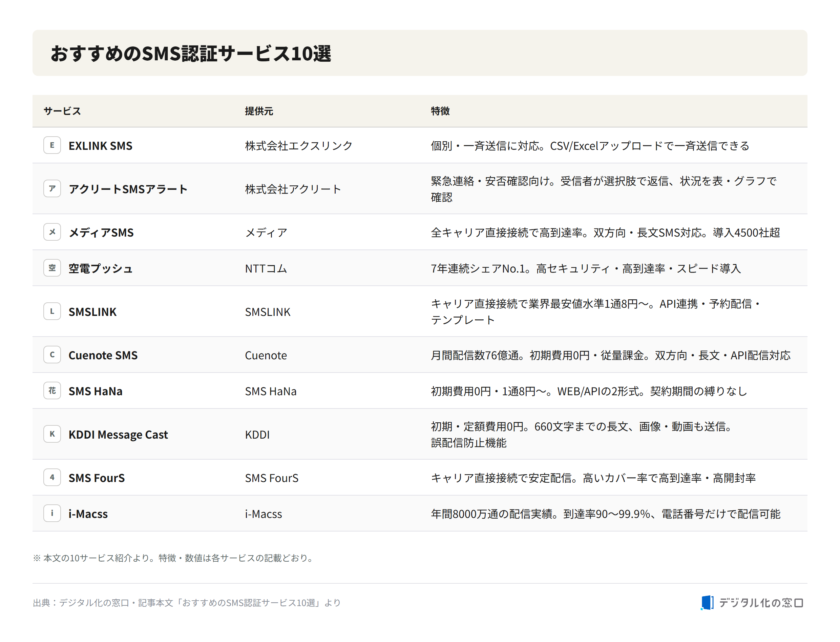
Task: Click the ア icon beside アクリートSMSアラート
Action: pyautogui.click(x=52, y=188)
